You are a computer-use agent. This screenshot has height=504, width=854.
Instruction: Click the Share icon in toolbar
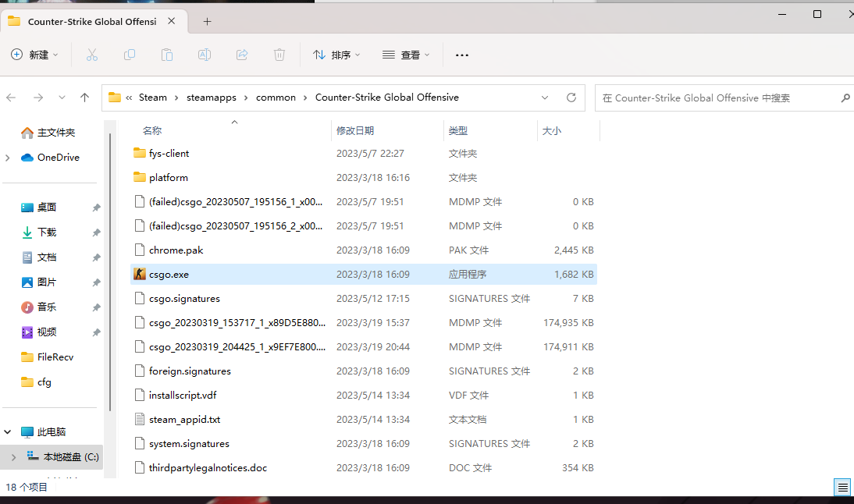click(242, 55)
